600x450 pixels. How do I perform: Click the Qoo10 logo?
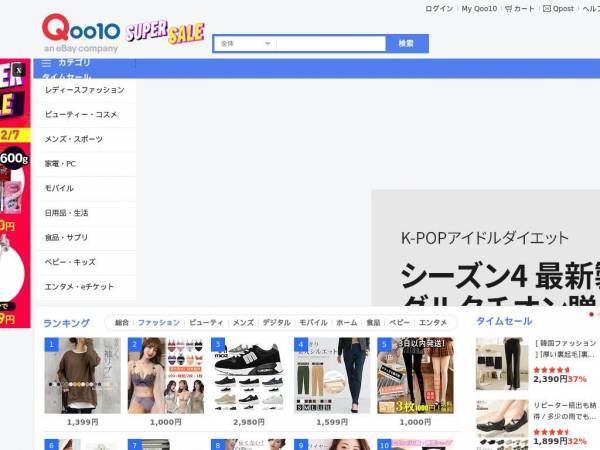click(x=81, y=28)
